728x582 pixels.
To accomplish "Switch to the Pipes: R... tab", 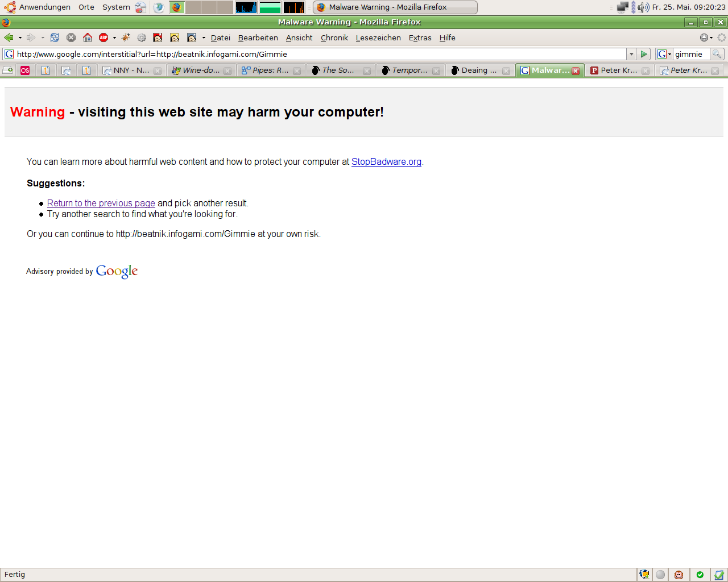I will [x=271, y=70].
